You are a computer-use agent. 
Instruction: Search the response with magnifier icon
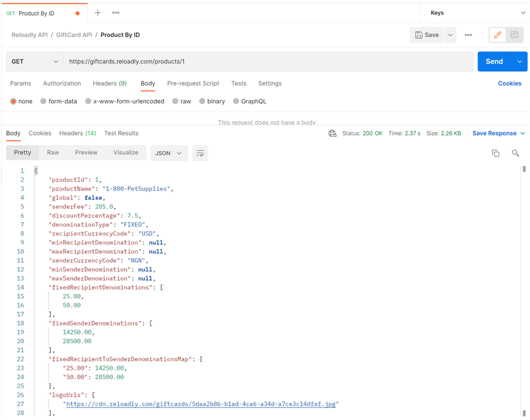515,153
